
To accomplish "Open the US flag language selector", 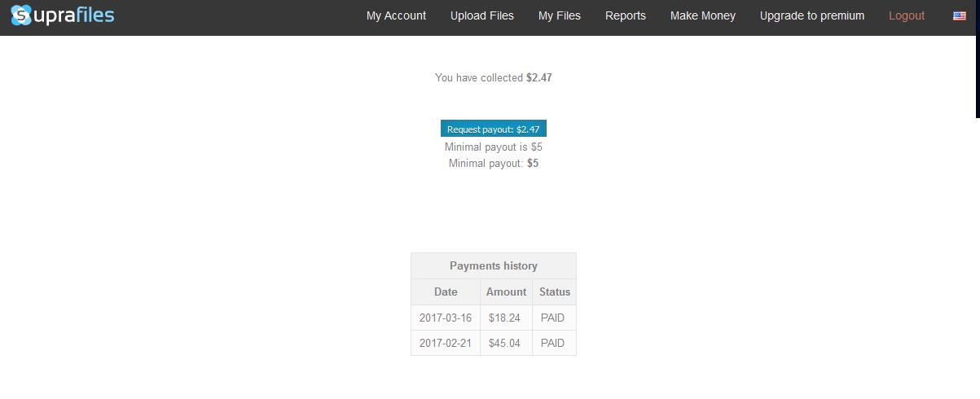I will [x=959, y=15].
